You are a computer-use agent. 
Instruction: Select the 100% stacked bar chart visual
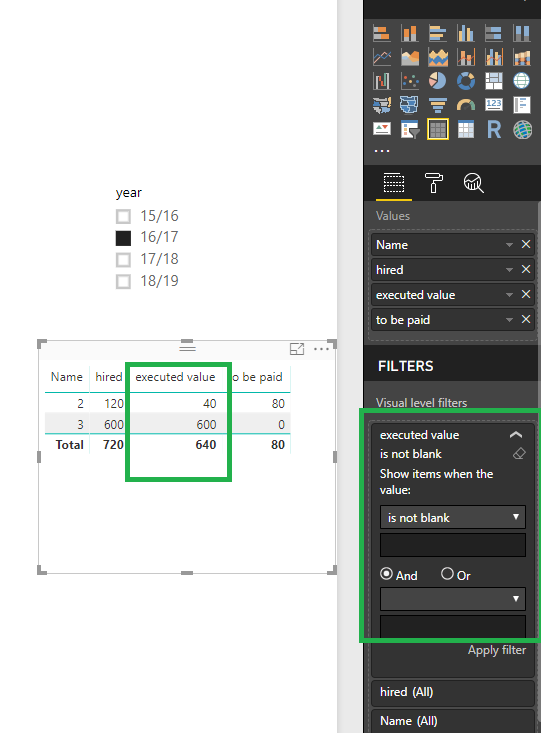pos(494,34)
